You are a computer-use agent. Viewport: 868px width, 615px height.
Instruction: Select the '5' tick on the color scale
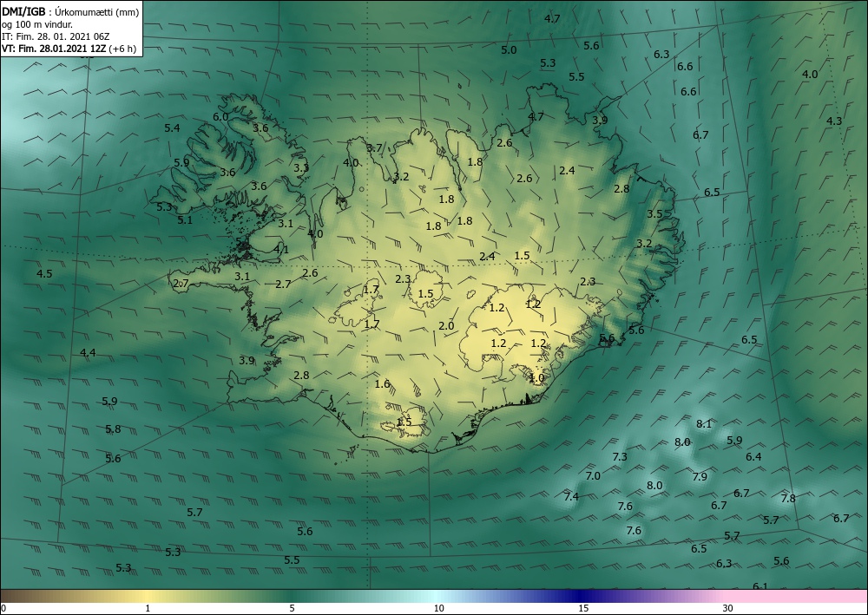click(292, 608)
